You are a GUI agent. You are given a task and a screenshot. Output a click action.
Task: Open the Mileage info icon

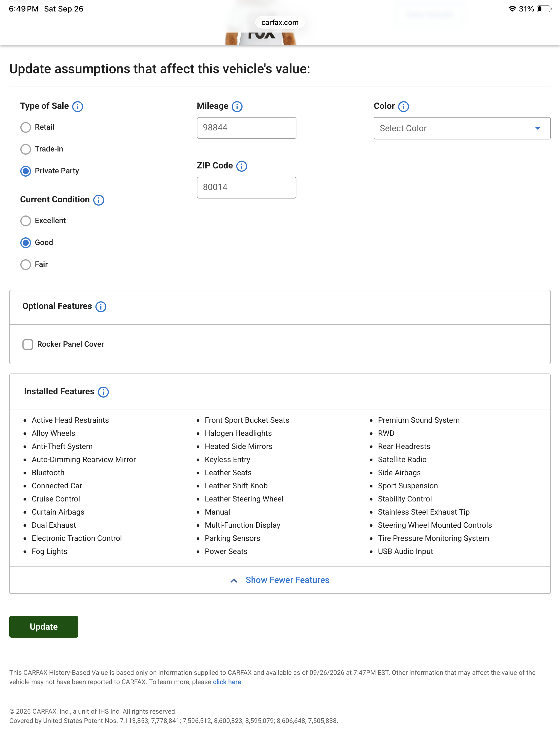point(237,106)
